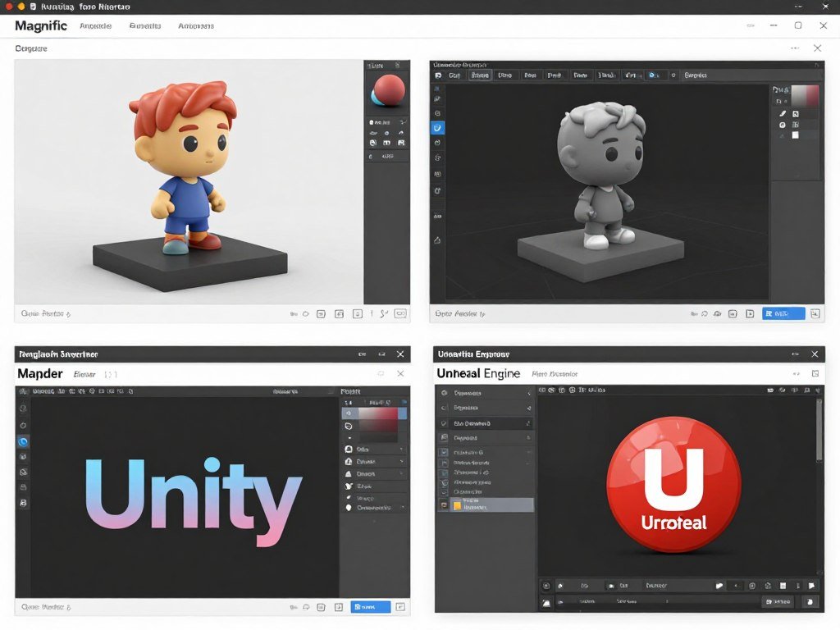840x630 pixels.
Task: Click lightbulb icon atop Mander left sidebar
Action: tap(23, 409)
